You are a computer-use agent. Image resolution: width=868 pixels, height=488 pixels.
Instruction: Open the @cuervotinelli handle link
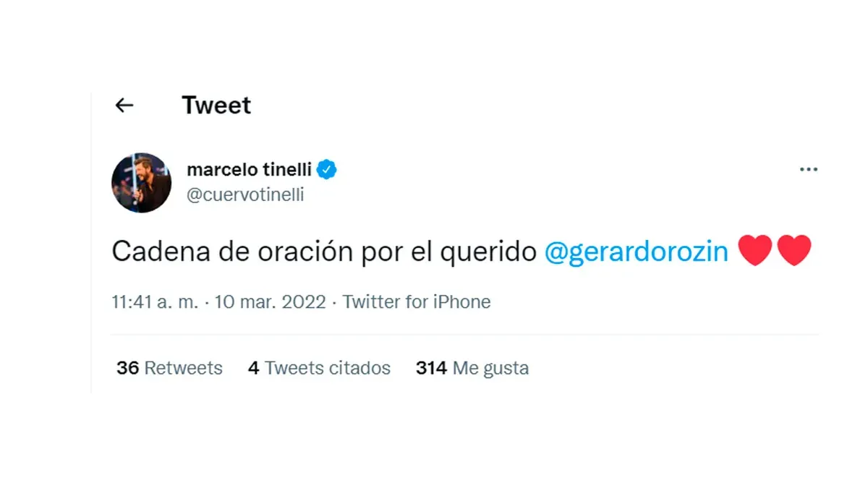click(245, 195)
